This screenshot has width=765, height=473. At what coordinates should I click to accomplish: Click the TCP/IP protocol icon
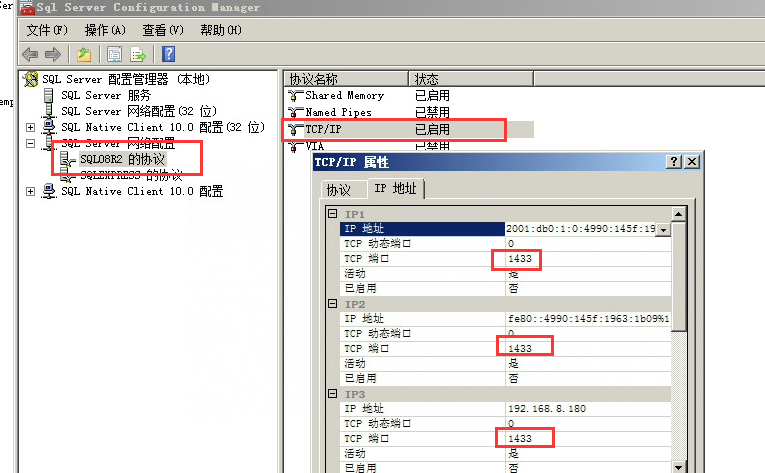295,129
